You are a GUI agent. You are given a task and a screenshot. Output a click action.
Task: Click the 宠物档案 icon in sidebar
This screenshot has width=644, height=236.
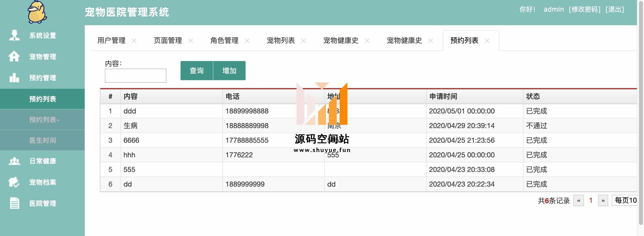(x=14, y=182)
